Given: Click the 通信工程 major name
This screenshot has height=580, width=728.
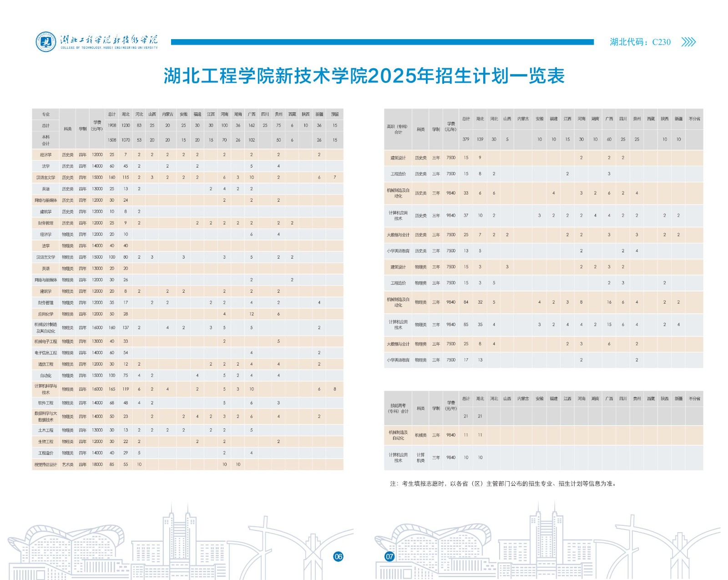Looking at the screenshot, I should 46,364.
